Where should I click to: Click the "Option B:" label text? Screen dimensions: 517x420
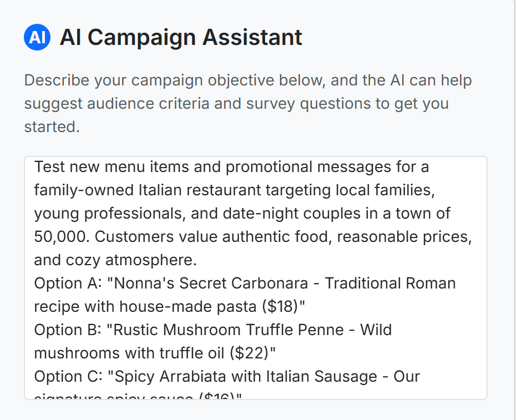point(68,330)
